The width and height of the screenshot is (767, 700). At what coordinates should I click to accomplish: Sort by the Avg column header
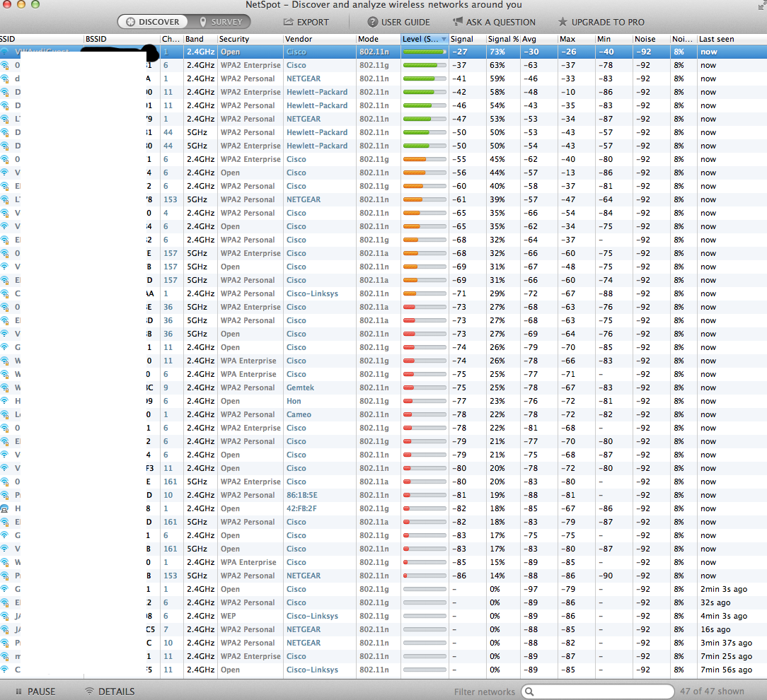point(539,39)
